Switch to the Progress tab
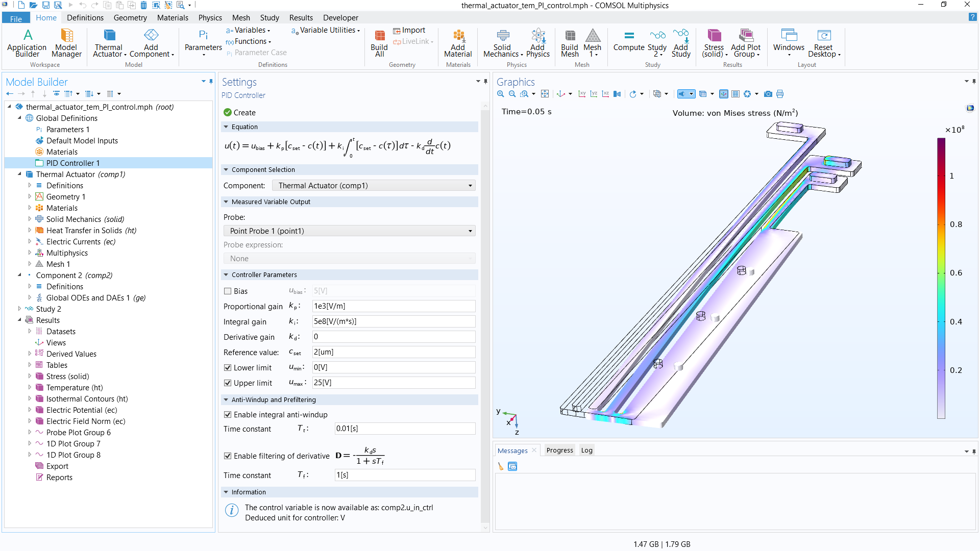 click(559, 450)
